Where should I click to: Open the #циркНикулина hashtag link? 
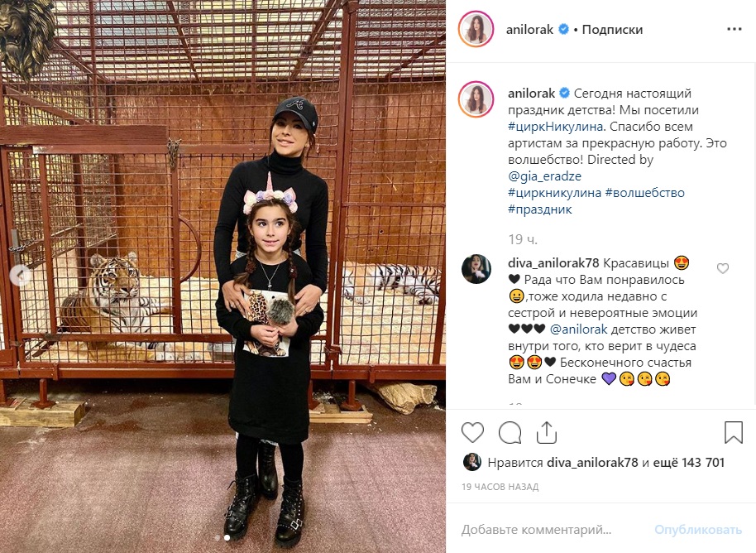(556, 127)
